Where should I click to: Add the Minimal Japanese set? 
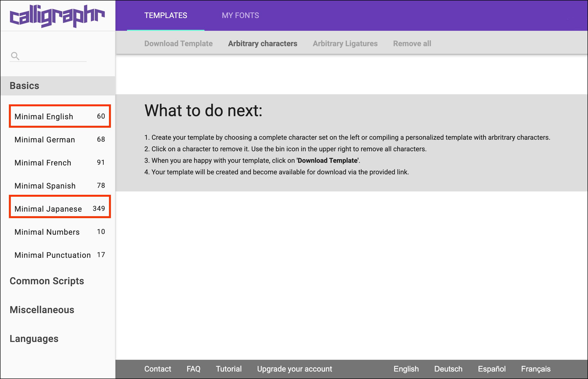(x=60, y=209)
